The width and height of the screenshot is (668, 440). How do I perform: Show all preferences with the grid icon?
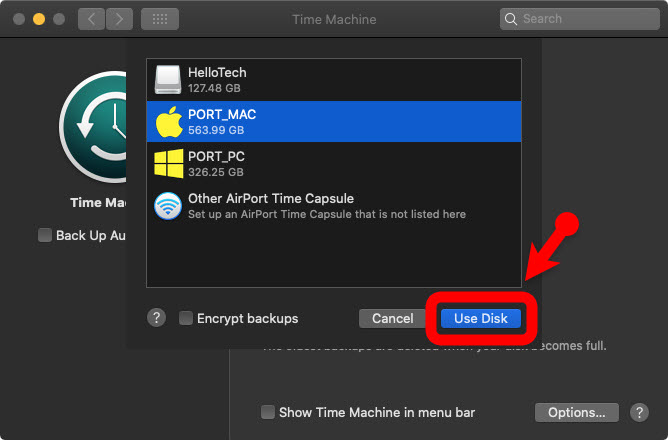159,19
